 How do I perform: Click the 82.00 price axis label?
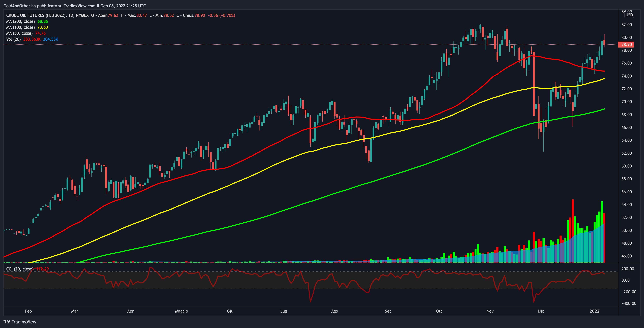pyautogui.click(x=626, y=25)
